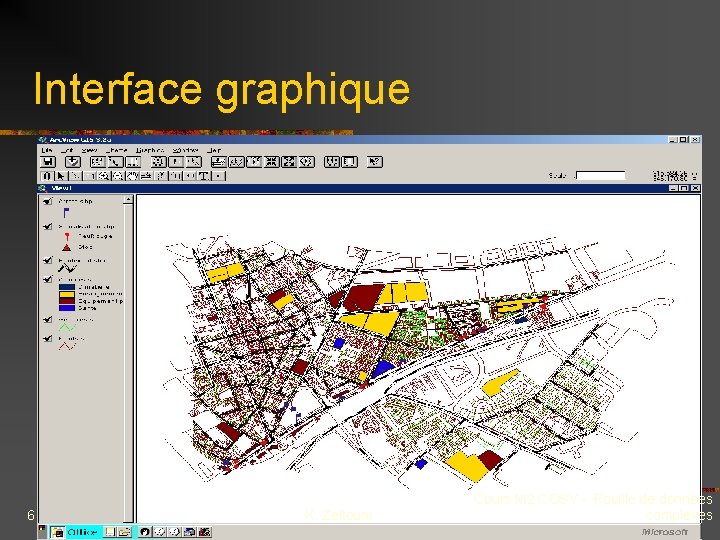Screen dimensions: 720x540
Task: Select the Zoom Out magnifier tool
Action: click(x=118, y=175)
